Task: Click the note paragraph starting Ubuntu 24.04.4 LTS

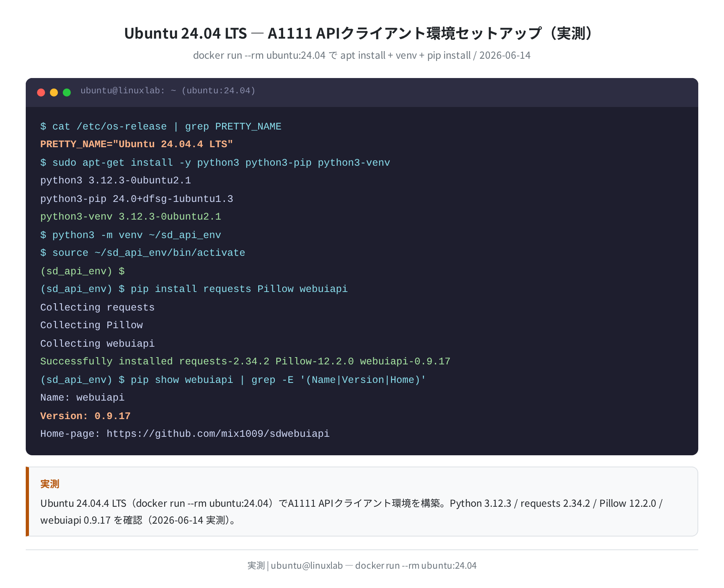Action: coord(352,512)
